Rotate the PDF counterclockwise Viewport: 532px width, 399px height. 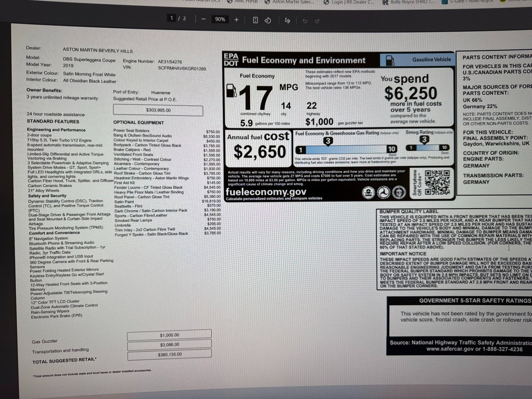(x=268, y=21)
